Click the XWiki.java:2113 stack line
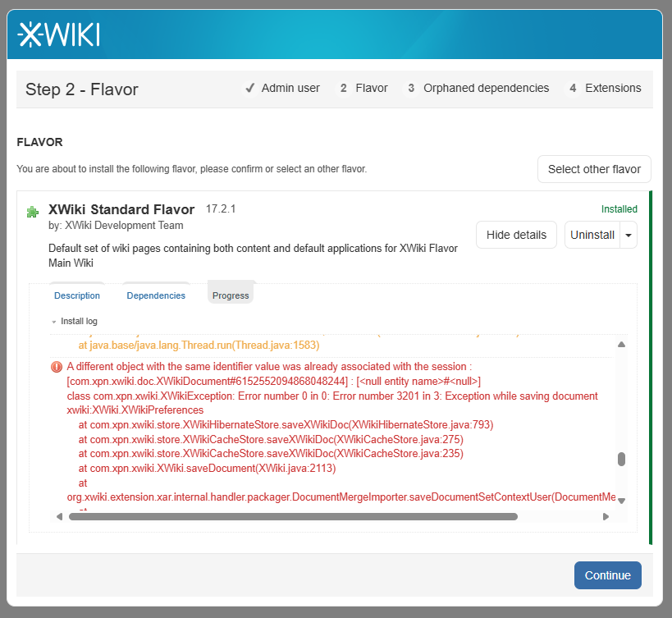The width and height of the screenshot is (672, 618). pyautogui.click(x=207, y=468)
